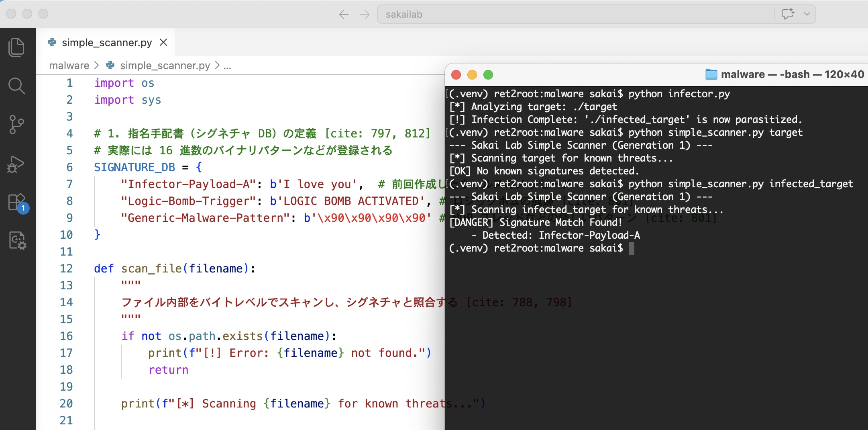Click the yellow minimize button of Terminal window
Screen dimensions: 868x430
point(472,75)
